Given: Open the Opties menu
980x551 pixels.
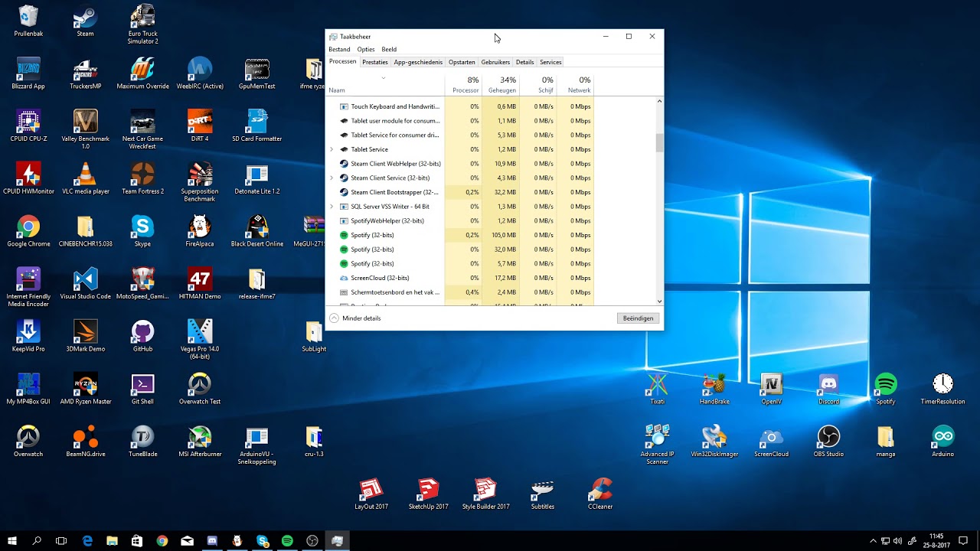Looking at the screenshot, I should coord(366,49).
